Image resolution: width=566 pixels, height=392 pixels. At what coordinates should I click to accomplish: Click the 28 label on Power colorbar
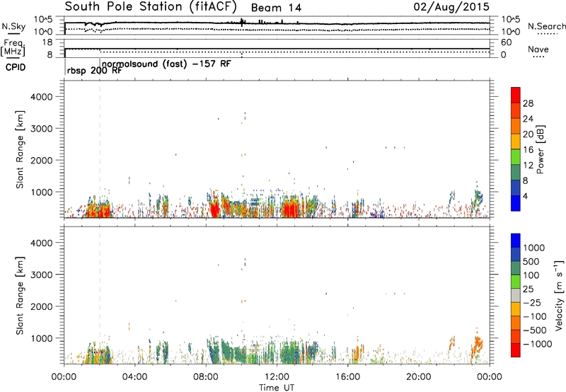[x=528, y=103]
